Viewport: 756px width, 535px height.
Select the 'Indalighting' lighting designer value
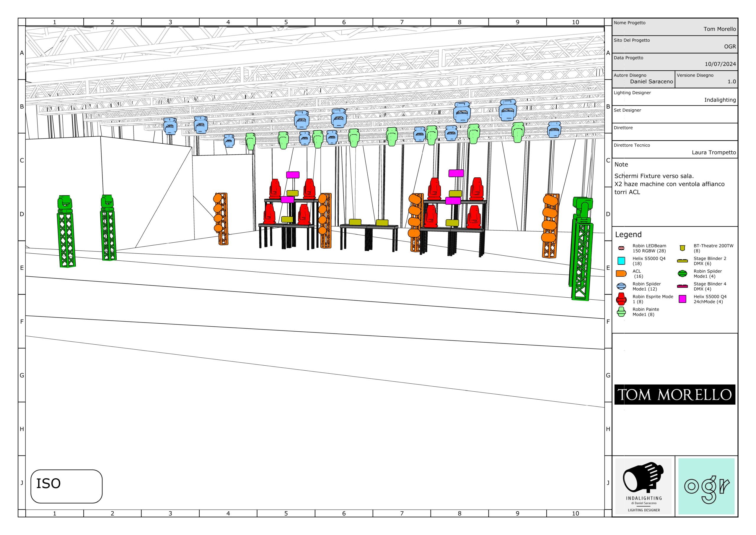tap(720, 100)
